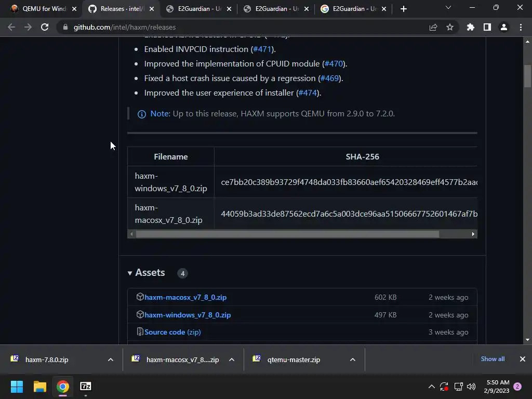Open downloaded haxm-macosx_v7_8 zip
This screenshot has width=532, height=399.
pyautogui.click(x=182, y=360)
